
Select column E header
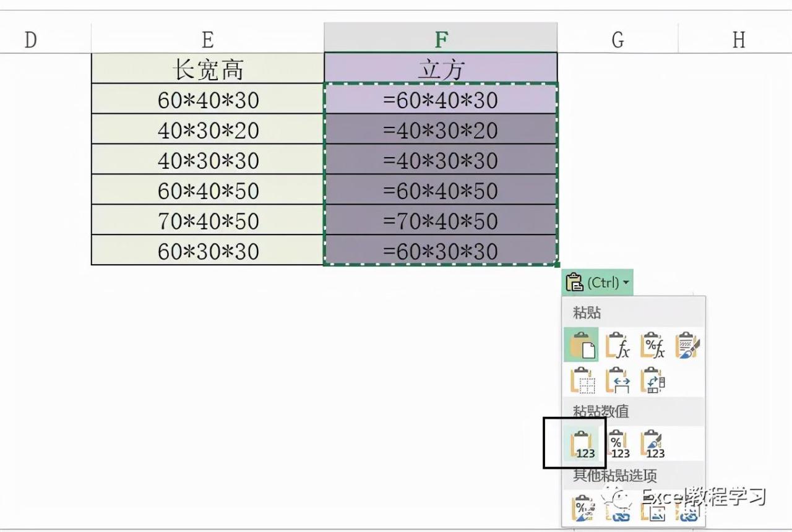208,39
